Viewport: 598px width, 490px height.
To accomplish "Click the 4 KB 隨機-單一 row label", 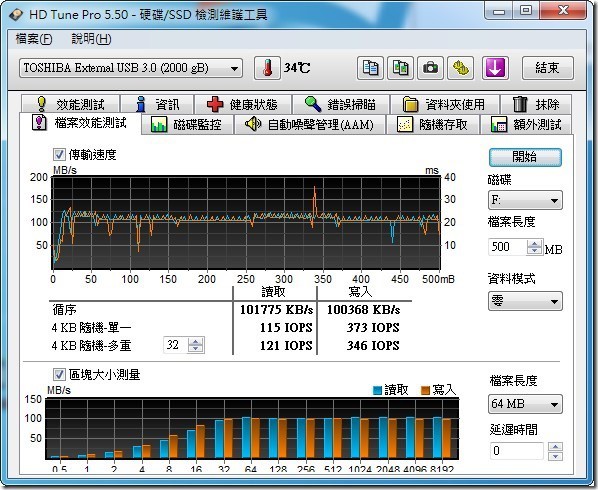I will (92, 328).
